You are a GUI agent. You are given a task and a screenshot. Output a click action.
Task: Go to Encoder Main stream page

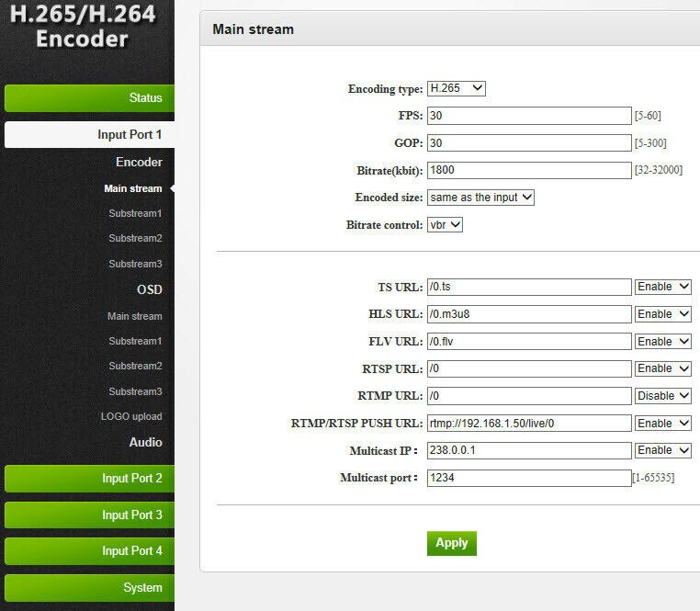tap(133, 188)
